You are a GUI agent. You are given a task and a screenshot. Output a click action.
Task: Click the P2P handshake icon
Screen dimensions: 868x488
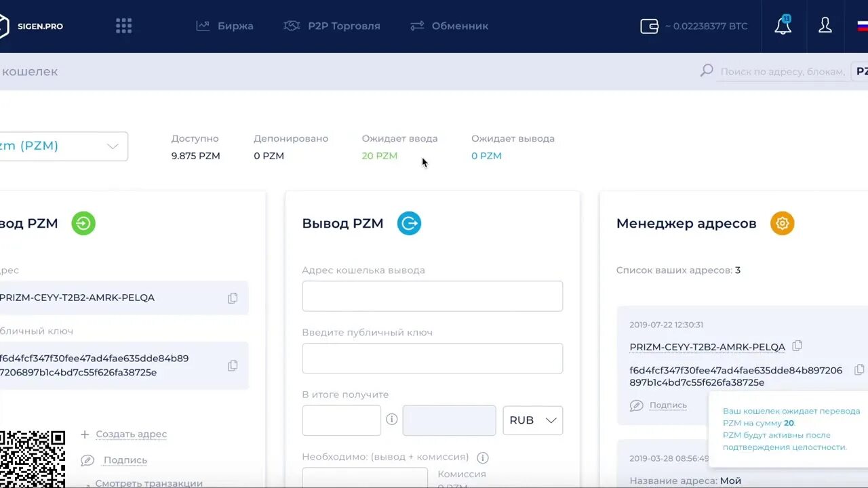click(292, 26)
